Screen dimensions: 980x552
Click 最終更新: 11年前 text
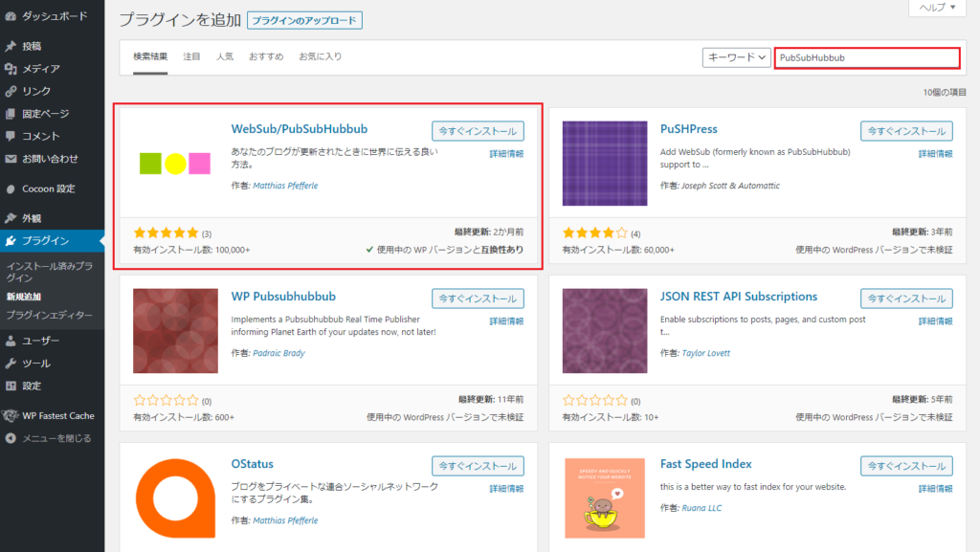[491, 400]
